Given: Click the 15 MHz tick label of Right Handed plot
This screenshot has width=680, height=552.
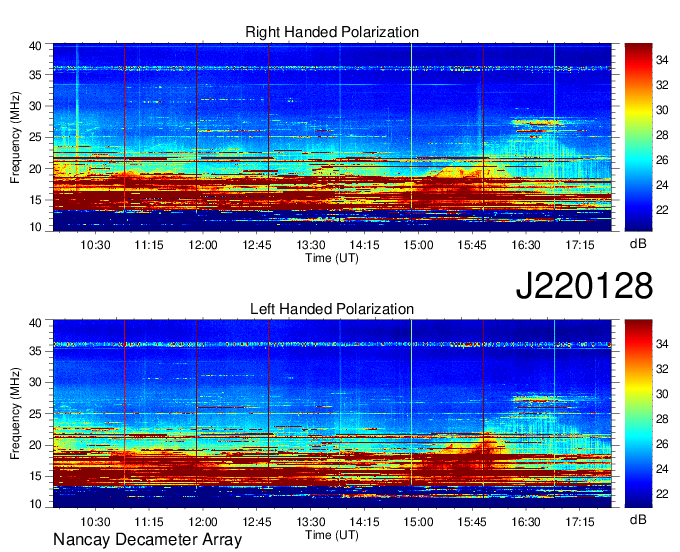Looking at the screenshot, I should (x=35, y=200).
